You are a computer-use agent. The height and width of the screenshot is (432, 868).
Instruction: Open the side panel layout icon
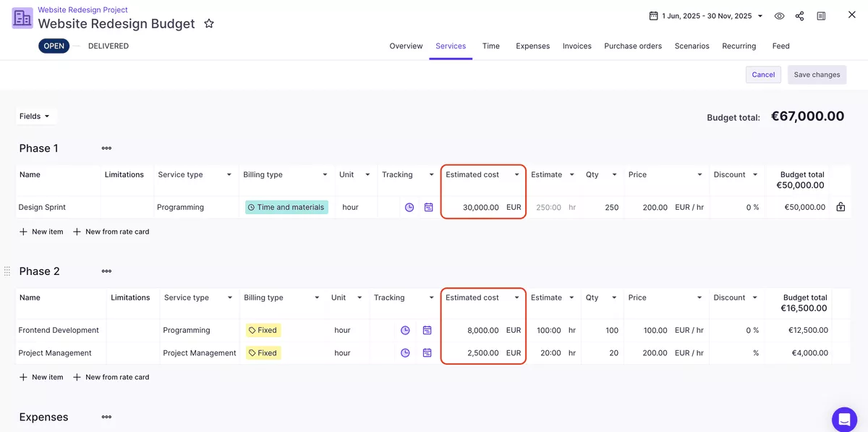[x=821, y=16]
